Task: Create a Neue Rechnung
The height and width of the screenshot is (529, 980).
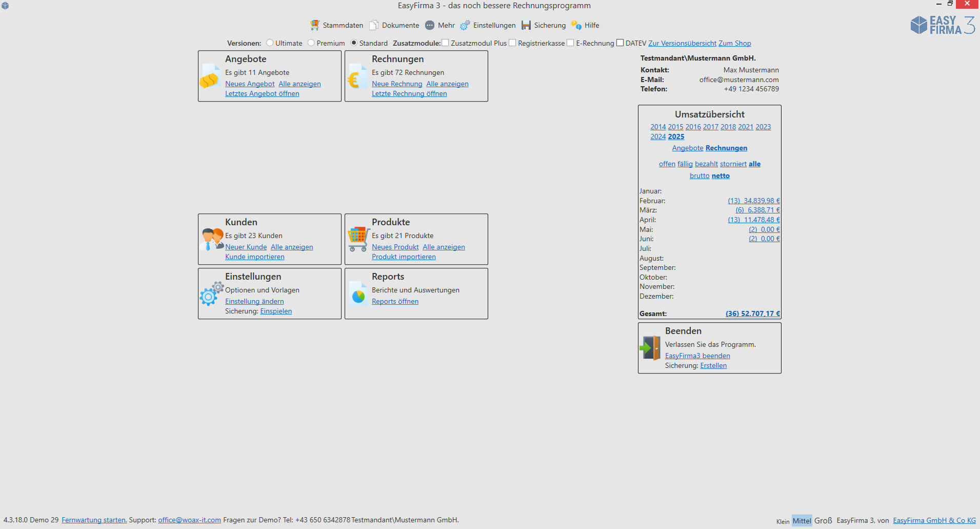Action: point(397,84)
